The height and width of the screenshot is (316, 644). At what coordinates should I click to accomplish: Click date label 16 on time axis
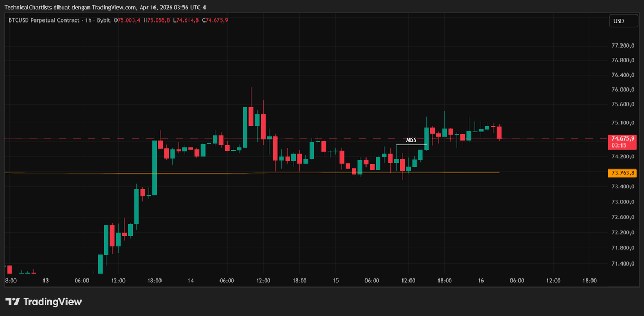click(x=481, y=281)
